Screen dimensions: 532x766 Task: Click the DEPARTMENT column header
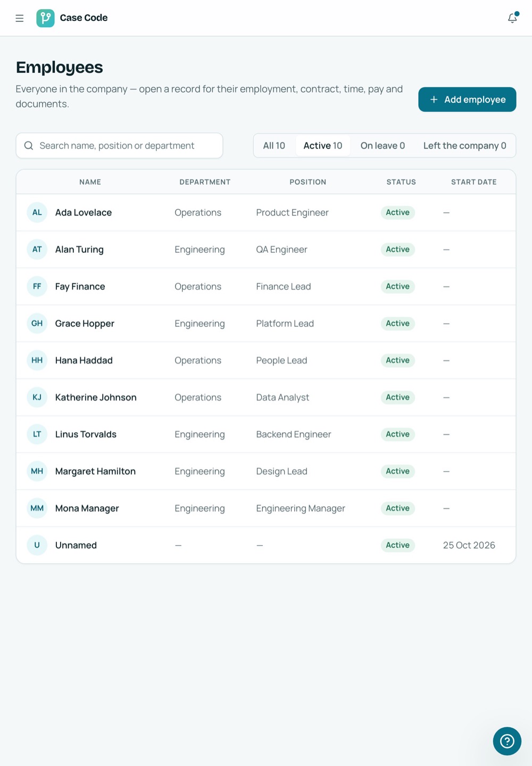pos(205,182)
